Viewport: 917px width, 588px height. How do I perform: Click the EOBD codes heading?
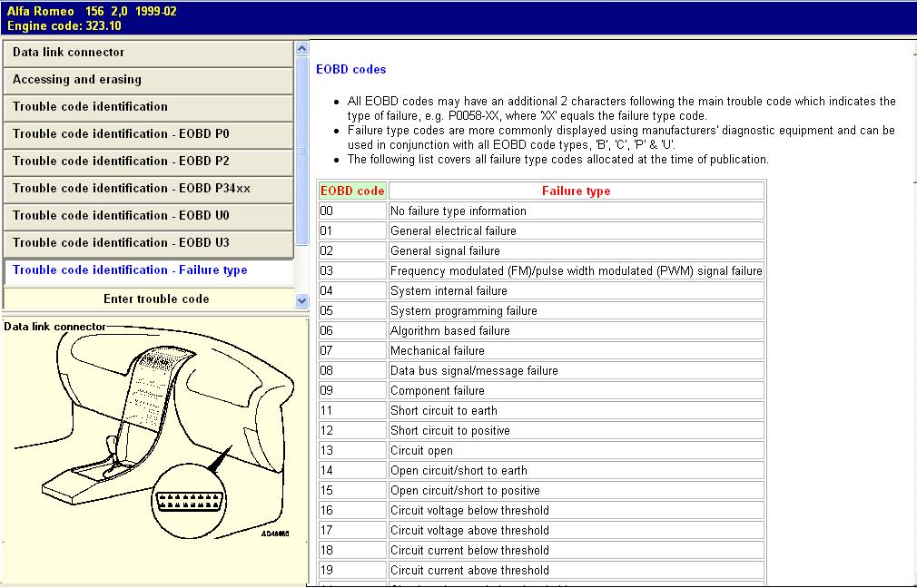click(x=350, y=70)
